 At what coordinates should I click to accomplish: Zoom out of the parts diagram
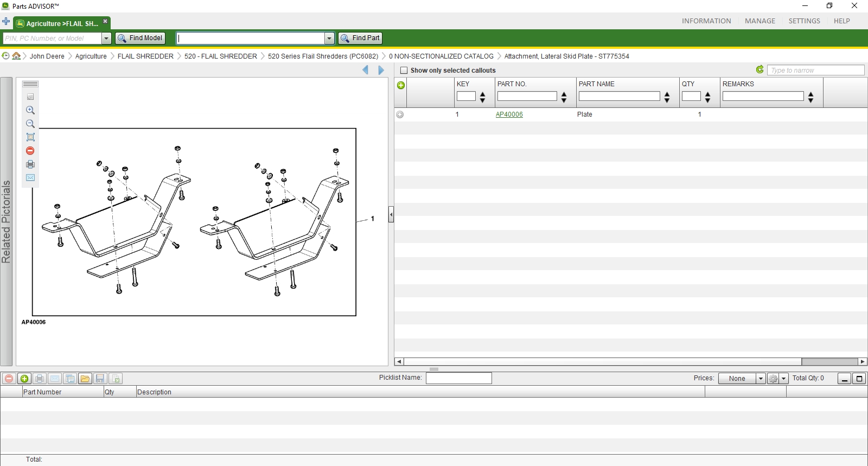30,124
